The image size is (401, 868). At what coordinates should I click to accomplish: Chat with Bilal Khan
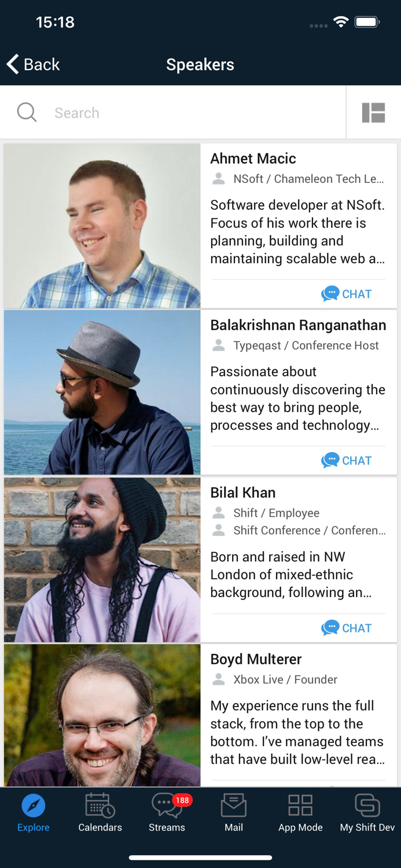pos(347,628)
